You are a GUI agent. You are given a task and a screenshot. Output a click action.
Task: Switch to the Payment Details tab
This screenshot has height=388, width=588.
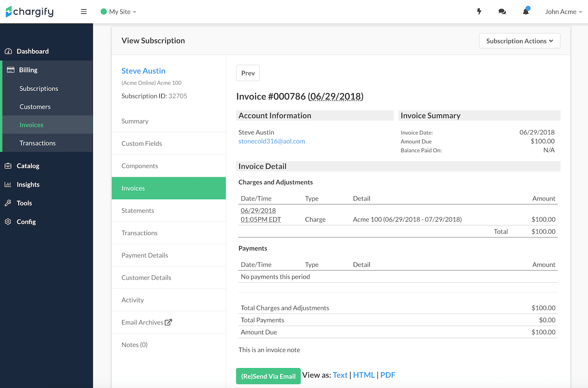point(169,255)
